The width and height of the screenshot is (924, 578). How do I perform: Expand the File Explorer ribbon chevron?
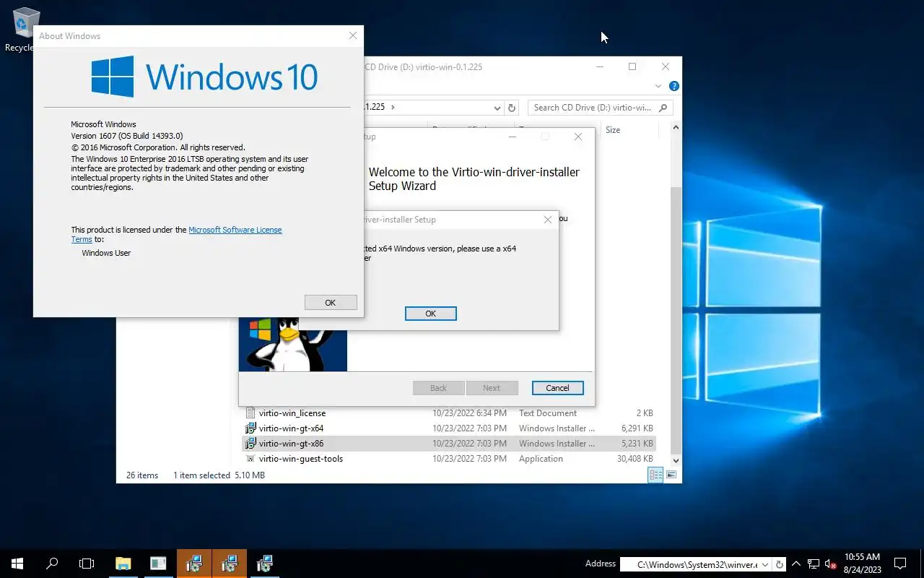click(x=658, y=86)
